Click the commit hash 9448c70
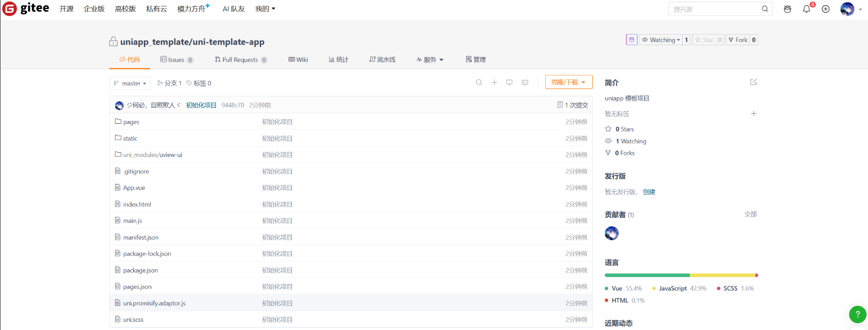 coord(233,105)
